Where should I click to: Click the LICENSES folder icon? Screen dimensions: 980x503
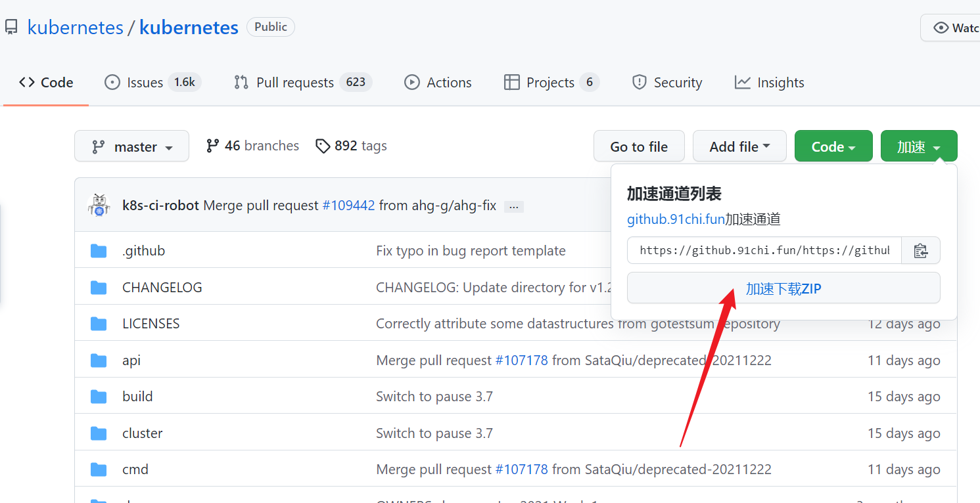(x=99, y=324)
